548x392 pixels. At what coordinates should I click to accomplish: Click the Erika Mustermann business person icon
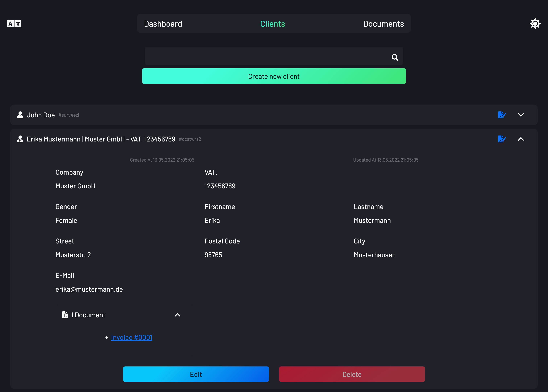[x=20, y=139]
